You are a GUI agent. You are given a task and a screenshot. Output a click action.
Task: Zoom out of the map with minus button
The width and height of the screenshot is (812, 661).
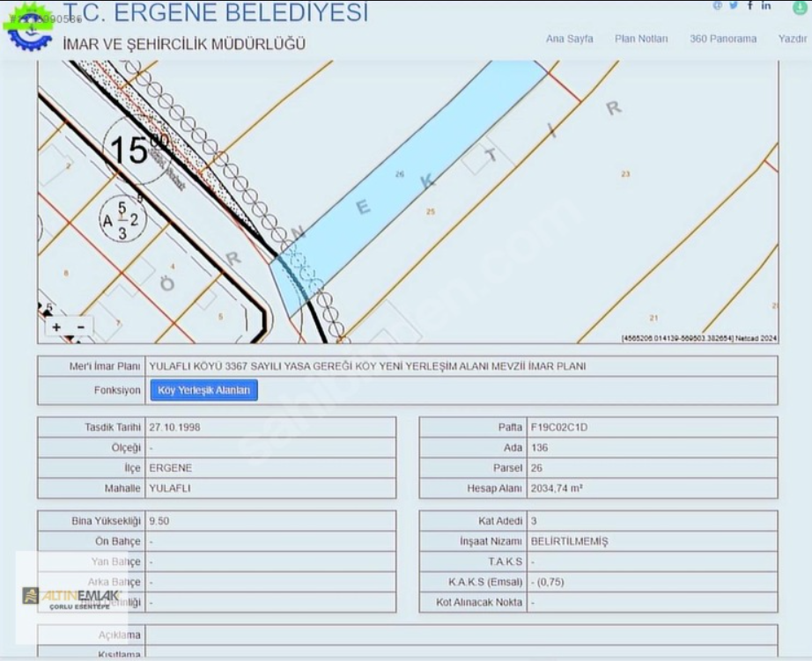[80, 327]
